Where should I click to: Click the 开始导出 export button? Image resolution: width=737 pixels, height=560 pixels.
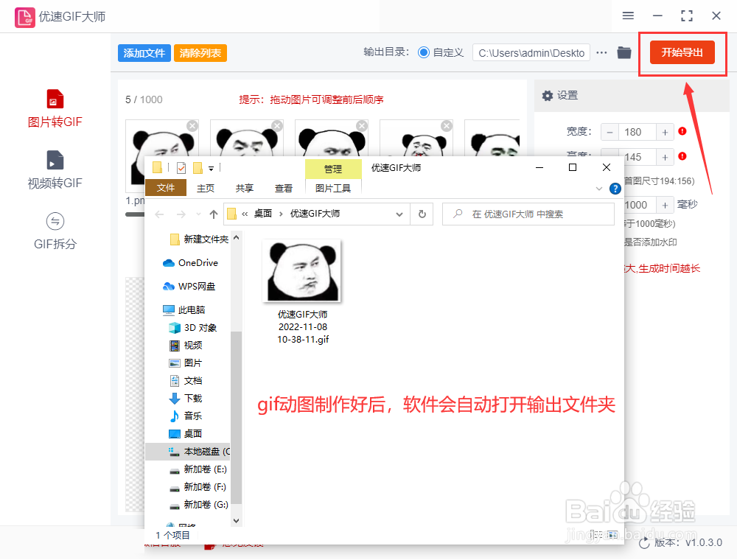pos(682,52)
